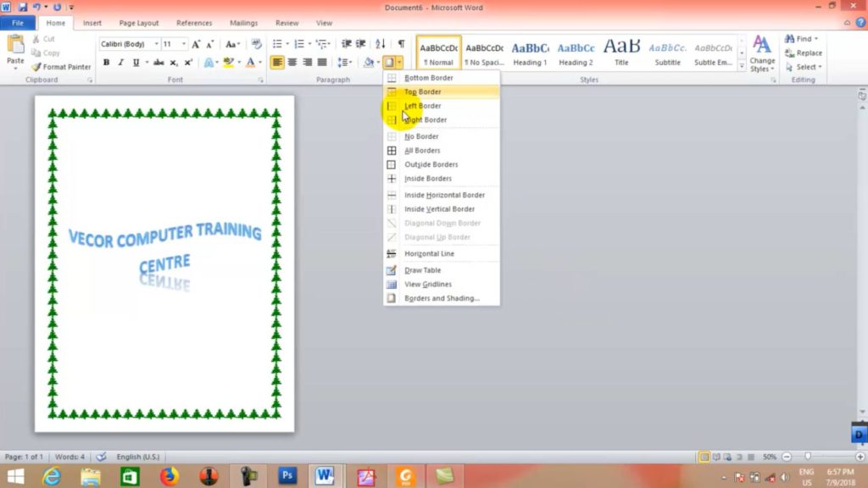Expand the Styles gallery More arrow
This screenshot has height=488, width=868.
[742, 66]
